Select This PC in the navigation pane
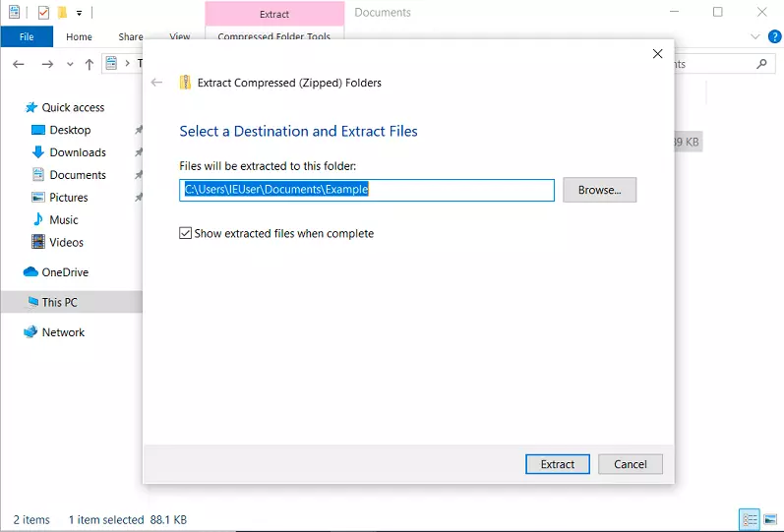 pos(72,302)
